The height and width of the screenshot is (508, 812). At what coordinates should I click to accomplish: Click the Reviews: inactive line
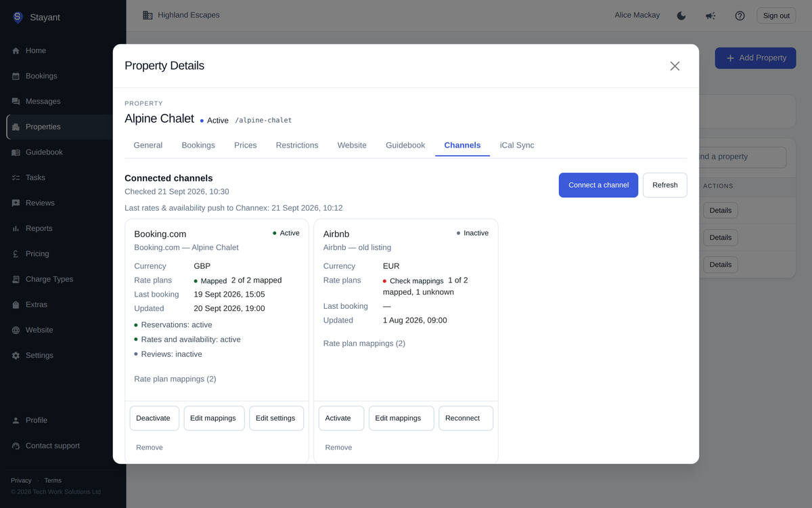click(168, 354)
